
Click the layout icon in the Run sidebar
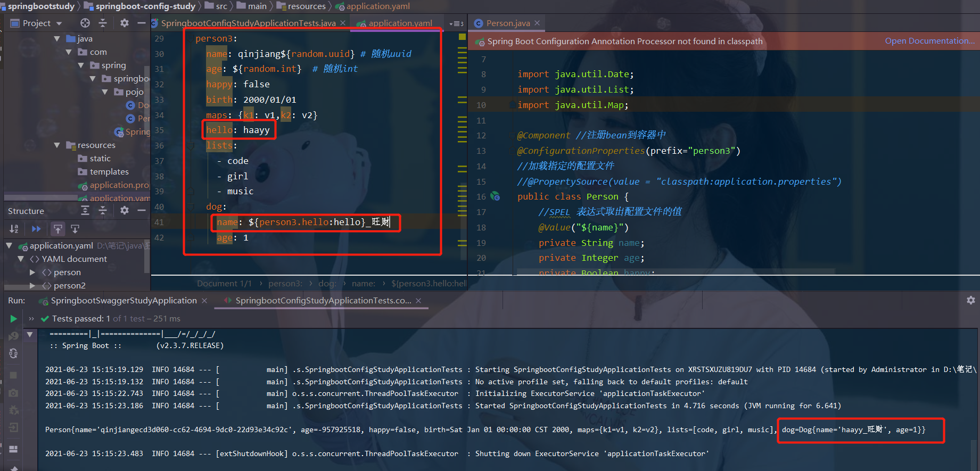pyautogui.click(x=13, y=449)
